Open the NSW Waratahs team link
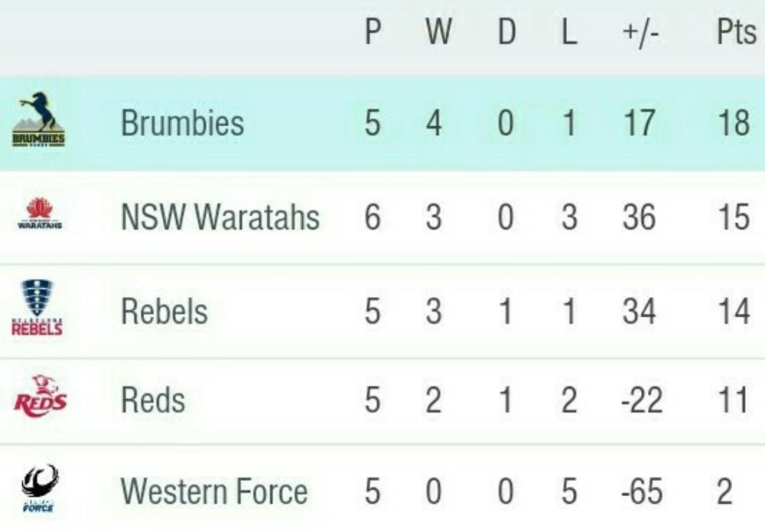Viewport: 765px width, 532px height. (x=220, y=216)
